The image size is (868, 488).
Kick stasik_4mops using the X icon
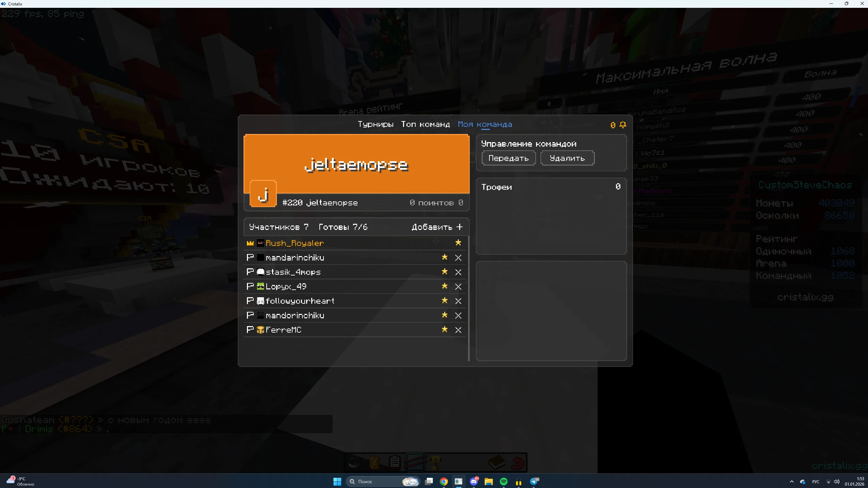(458, 272)
